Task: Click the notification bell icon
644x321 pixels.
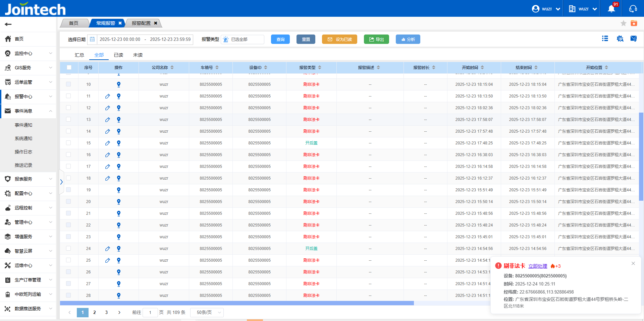Action: click(611, 9)
